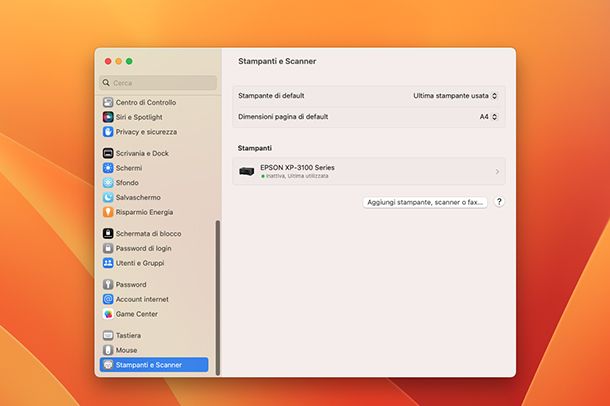Screen dimensions: 610x406
Task: Open Risparmio Energia label
Action: coord(144,212)
